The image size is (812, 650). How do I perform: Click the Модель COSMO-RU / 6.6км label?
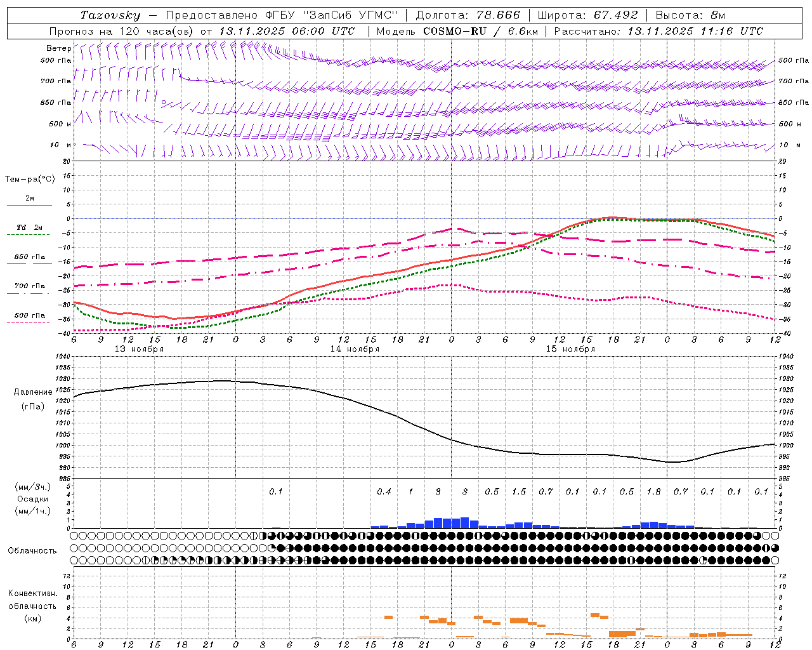(457, 31)
